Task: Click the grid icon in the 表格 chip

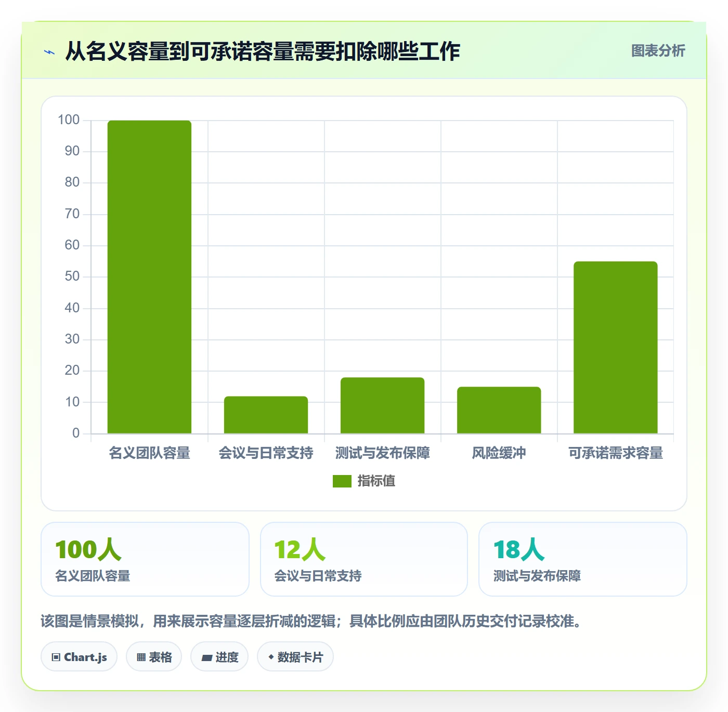Action: (141, 657)
